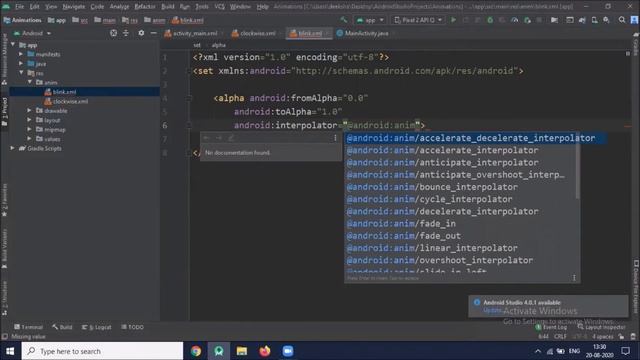
Task: Choose the linear_interpolator suggestion
Action: coord(460,248)
